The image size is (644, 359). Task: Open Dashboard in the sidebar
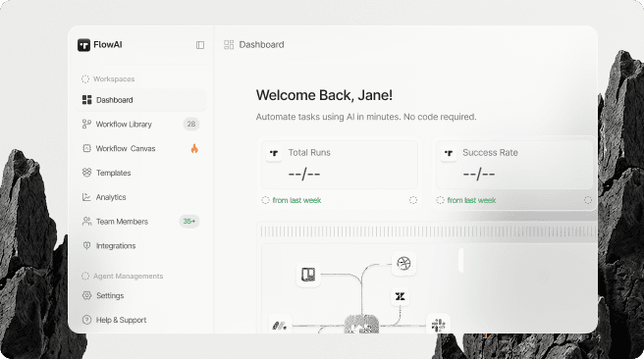pyautogui.click(x=141, y=100)
